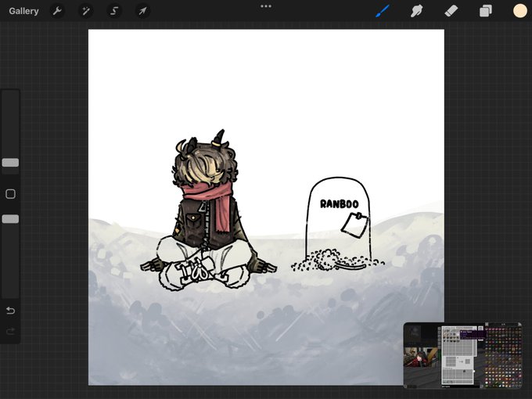Click the brush opacity slider handle
532x399 pixels.
pos(10,219)
